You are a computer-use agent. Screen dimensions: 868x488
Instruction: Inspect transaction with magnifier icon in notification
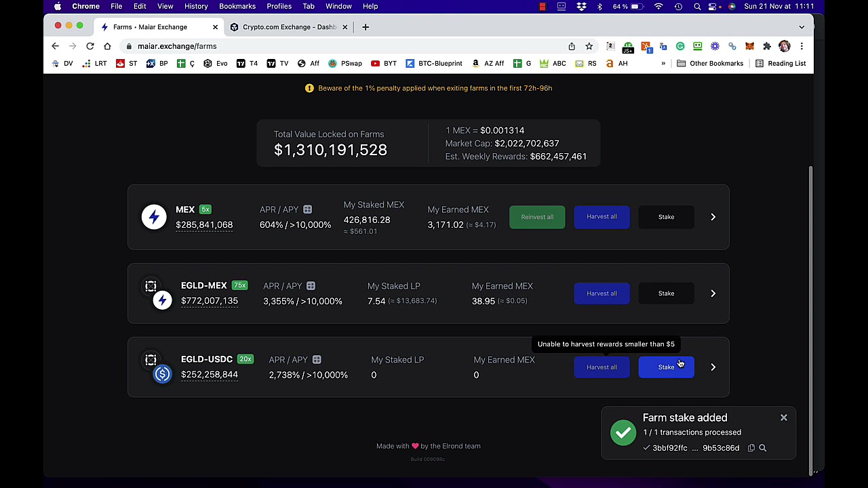762,448
